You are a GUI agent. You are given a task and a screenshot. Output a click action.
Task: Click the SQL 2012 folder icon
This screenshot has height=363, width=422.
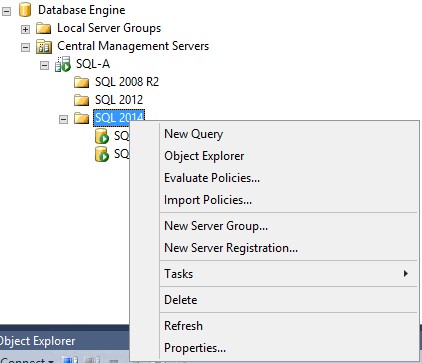coord(81,100)
